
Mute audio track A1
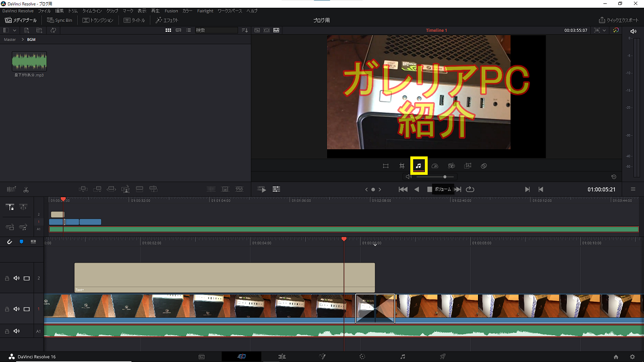coord(16,331)
